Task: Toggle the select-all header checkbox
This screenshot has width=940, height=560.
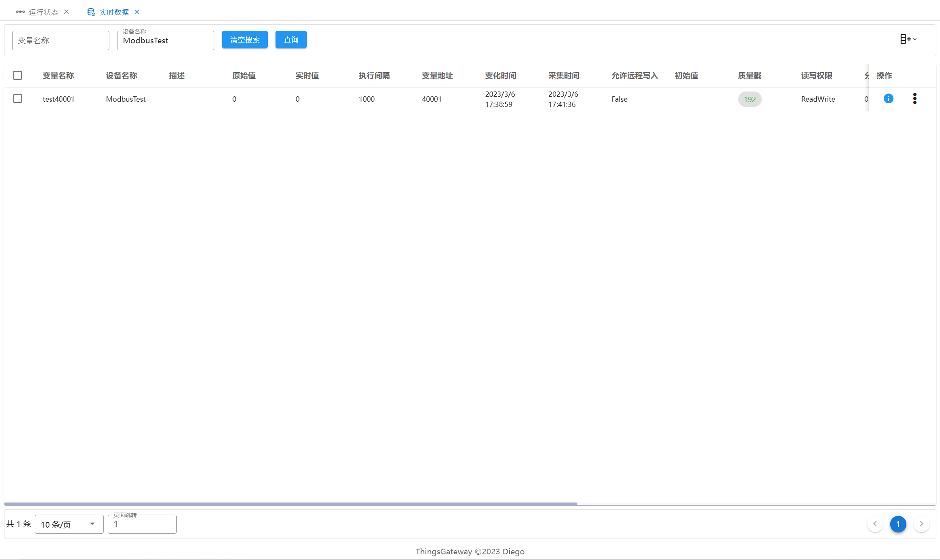Action: (x=17, y=75)
